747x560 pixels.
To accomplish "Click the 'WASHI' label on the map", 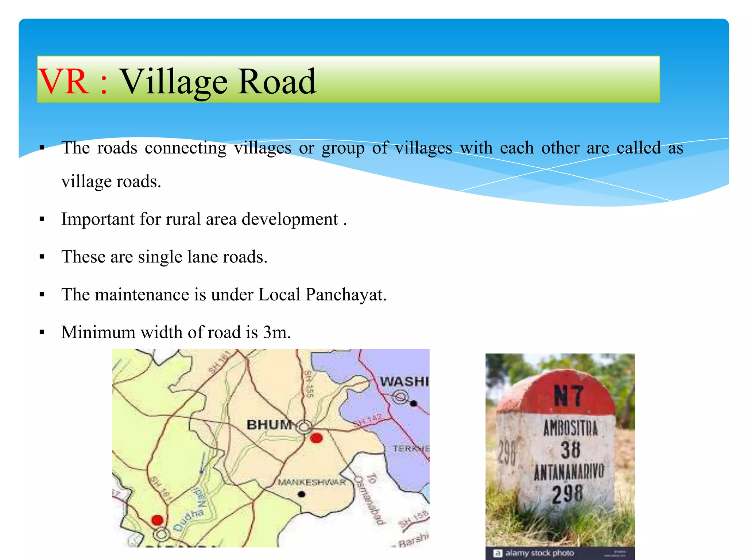I will click(x=405, y=381).
